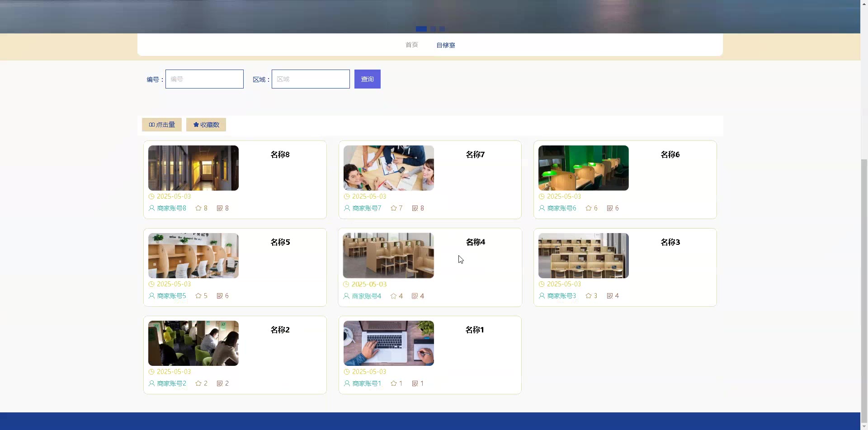The height and width of the screenshot is (430, 868).
Task: Click the 名称3 study carrels thumbnail
Action: [584, 256]
